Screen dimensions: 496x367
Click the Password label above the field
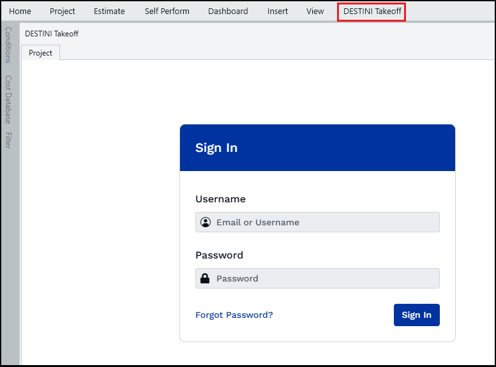[x=219, y=255]
